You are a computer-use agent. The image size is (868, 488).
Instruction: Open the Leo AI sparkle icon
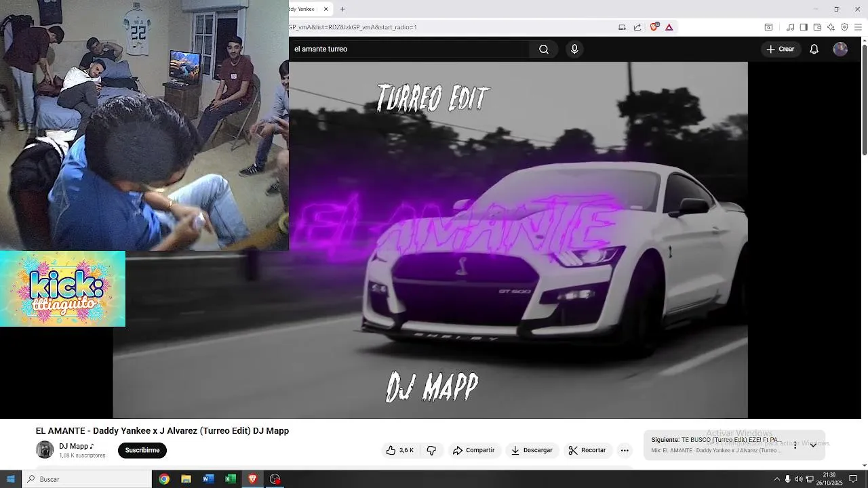[x=831, y=27]
